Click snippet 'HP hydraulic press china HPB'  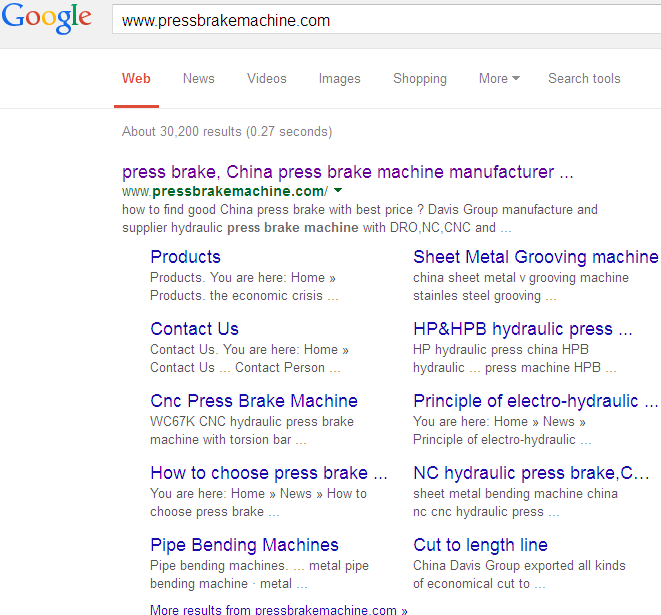(500, 349)
